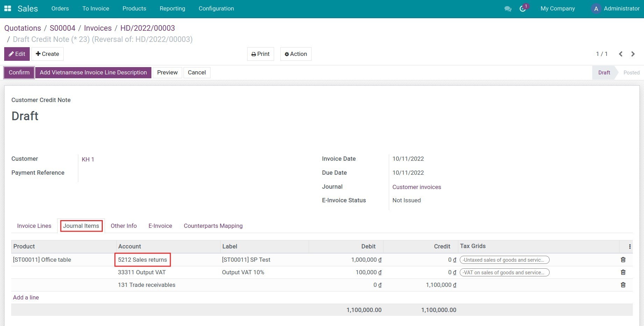View activities via the clock icon
This screenshot has width=644, height=326.
(x=522, y=8)
